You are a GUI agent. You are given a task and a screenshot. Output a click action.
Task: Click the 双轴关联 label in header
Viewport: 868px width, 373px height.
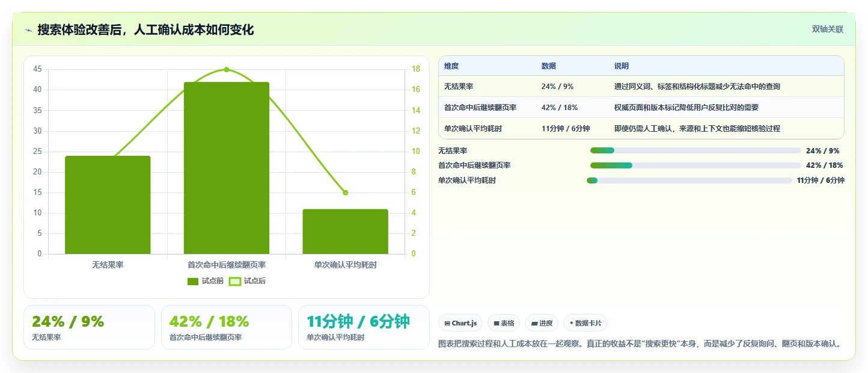pos(828,29)
